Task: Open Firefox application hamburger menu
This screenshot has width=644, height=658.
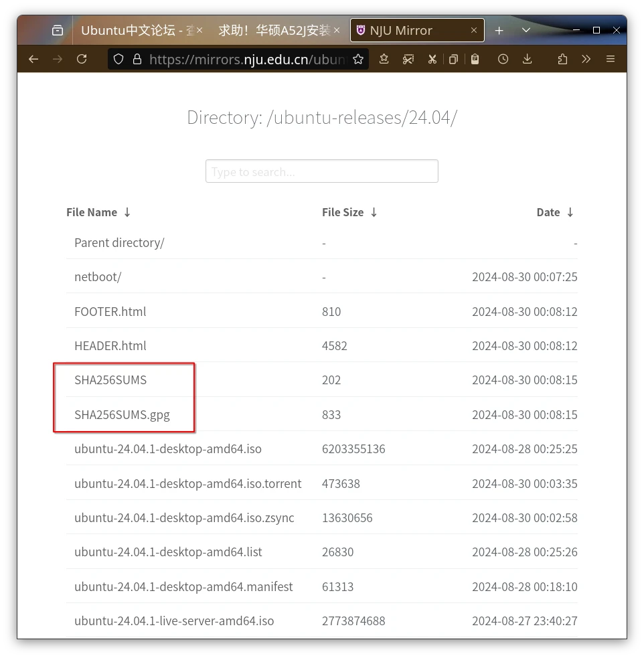Action: click(611, 59)
